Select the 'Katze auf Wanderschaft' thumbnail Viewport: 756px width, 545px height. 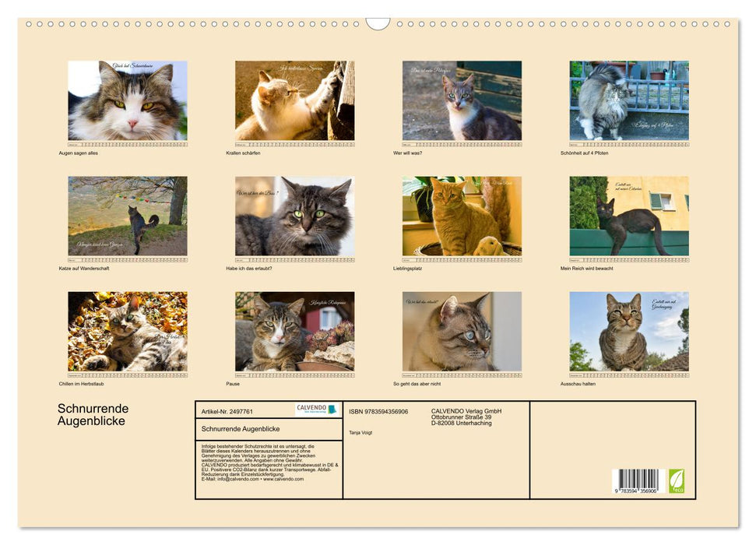128,216
